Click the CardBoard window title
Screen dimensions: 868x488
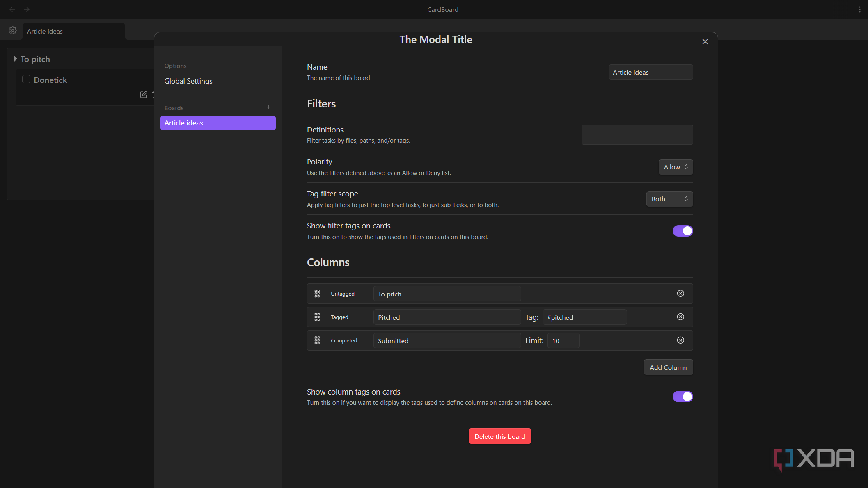(442, 9)
